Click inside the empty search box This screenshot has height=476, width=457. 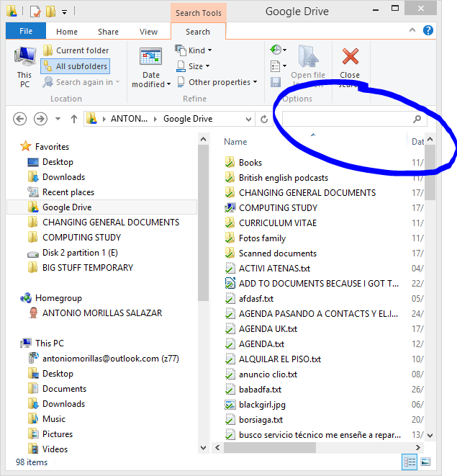coord(348,119)
